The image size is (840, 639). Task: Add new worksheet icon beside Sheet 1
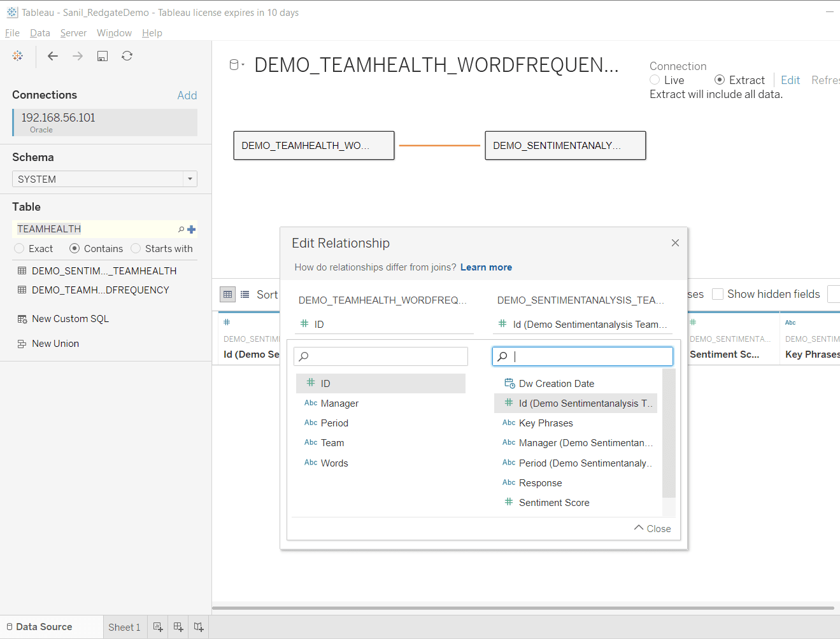(x=158, y=627)
